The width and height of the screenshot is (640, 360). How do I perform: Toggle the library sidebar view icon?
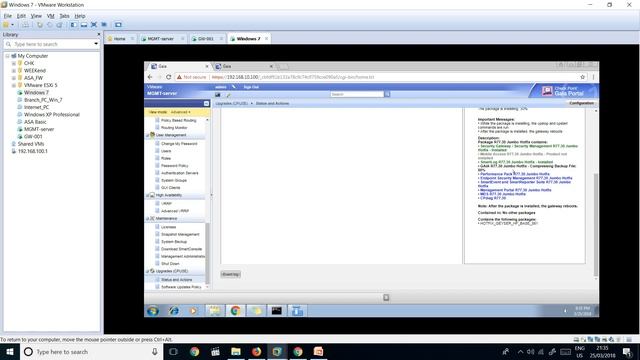click(x=73, y=25)
